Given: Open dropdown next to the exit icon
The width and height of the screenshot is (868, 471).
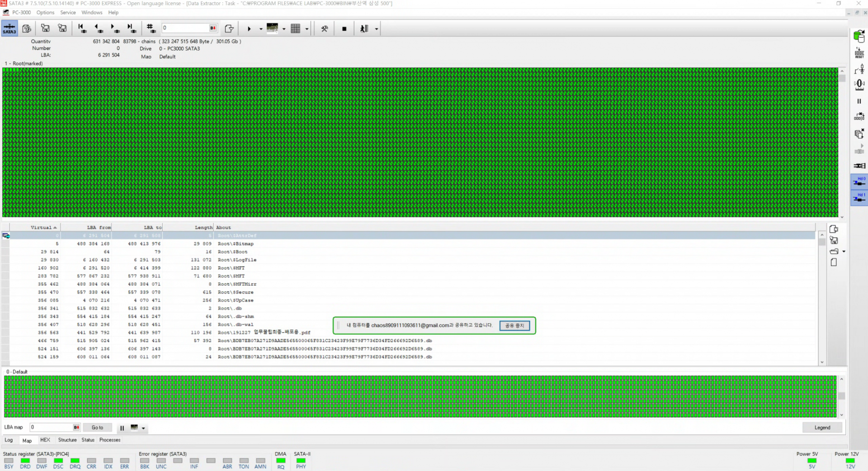Looking at the screenshot, I should tap(377, 29).
